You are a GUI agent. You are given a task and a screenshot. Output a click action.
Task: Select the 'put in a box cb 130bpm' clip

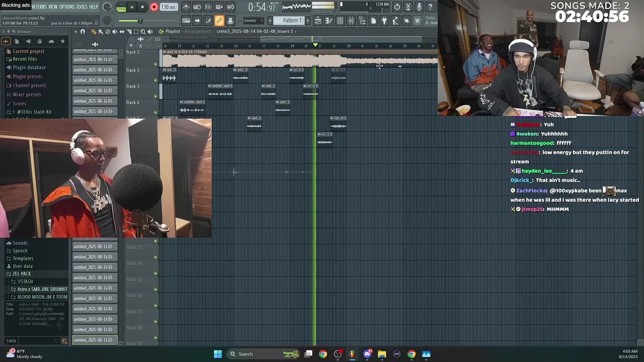tap(301, 59)
